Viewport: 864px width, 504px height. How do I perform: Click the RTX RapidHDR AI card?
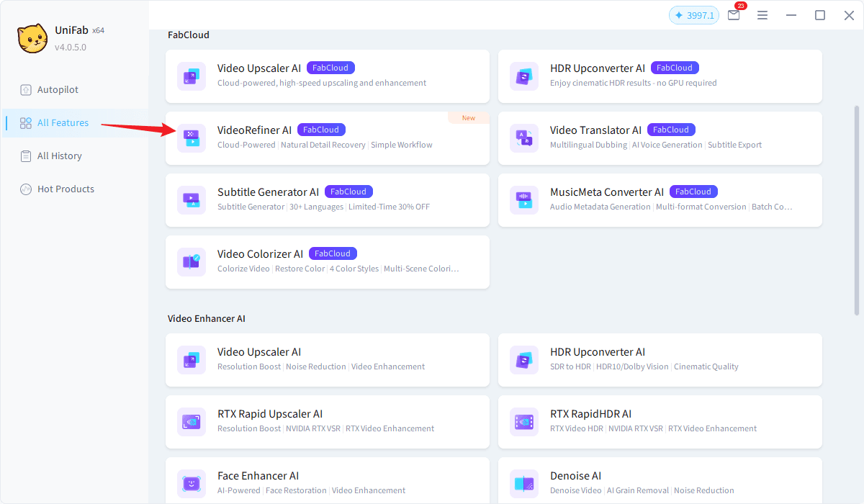point(660,421)
